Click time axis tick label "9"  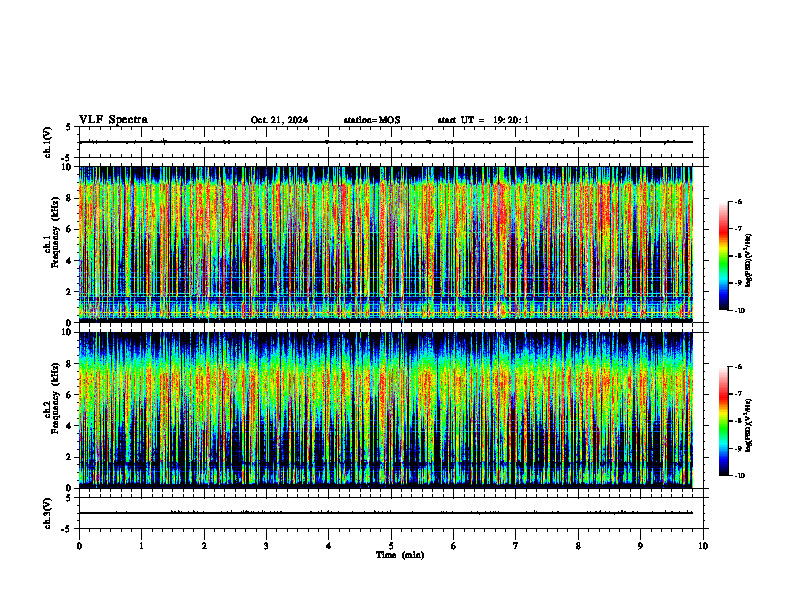point(640,546)
